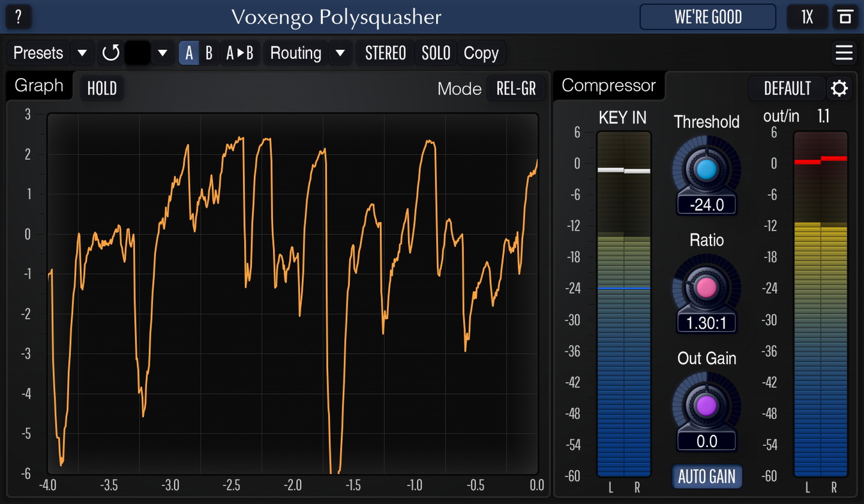864x504 pixels.
Task: Click the undo/reset arrow icon
Action: [110, 53]
